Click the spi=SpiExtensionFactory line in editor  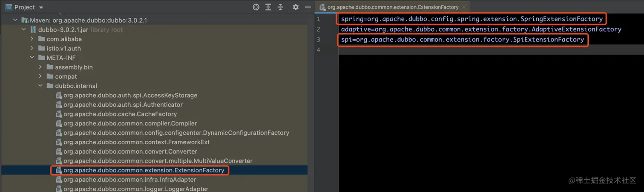click(463, 40)
